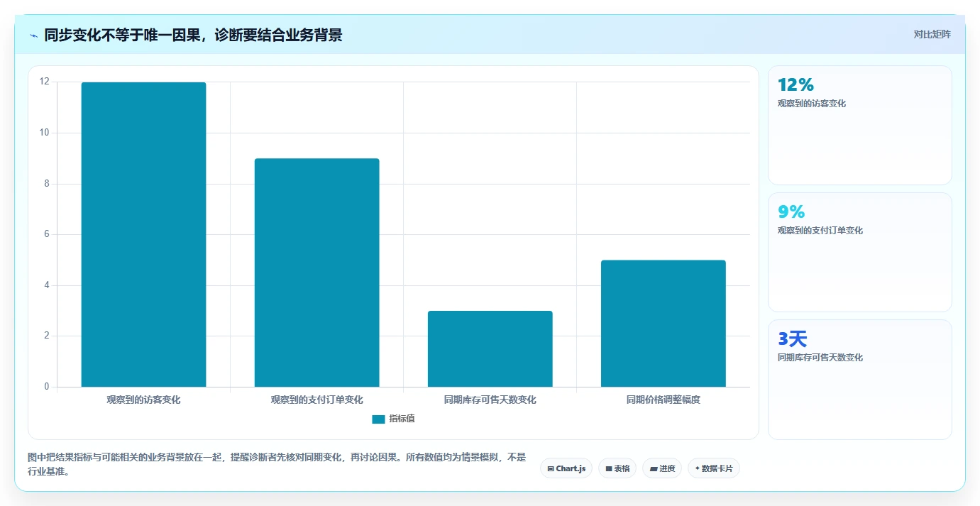Image resolution: width=980 pixels, height=506 pixels.
Task: Select the 数据卡片 tag
Action: (x=714, y=468)
